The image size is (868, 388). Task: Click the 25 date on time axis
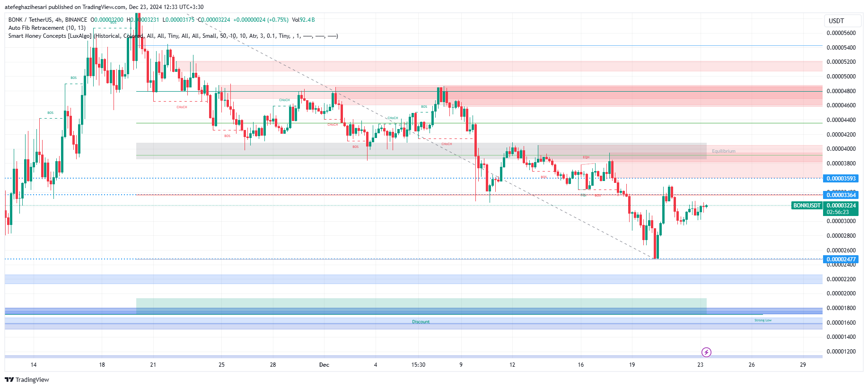(x=222, y=365)
